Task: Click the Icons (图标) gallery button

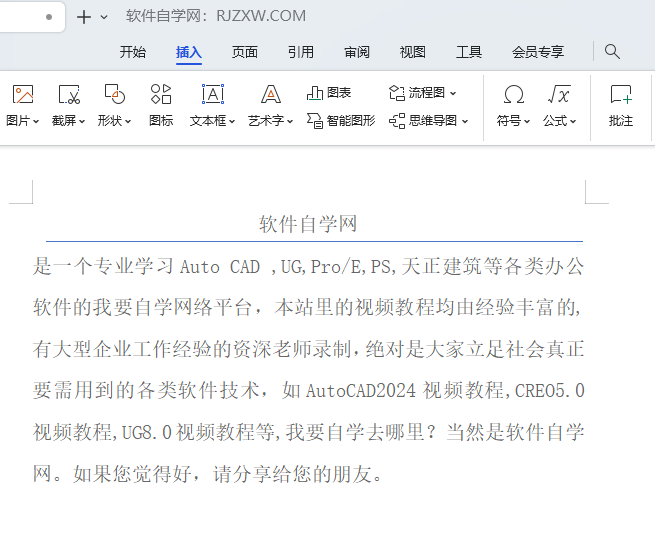Action: coord(161,106)
